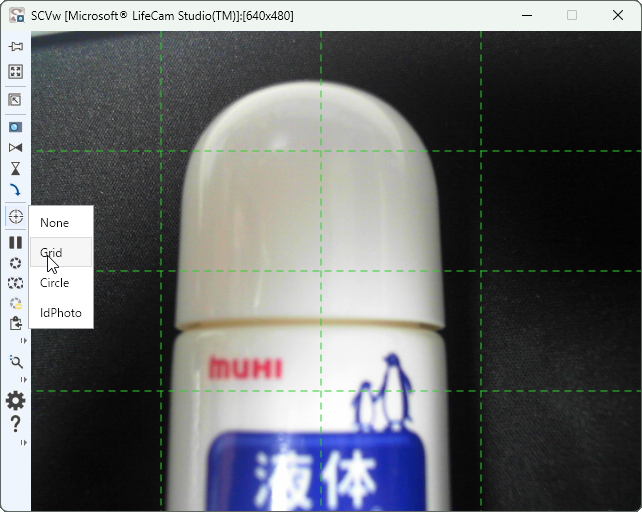Pause the live camera preview
Viewport: 642px width, 512px height.
(16, 242)
